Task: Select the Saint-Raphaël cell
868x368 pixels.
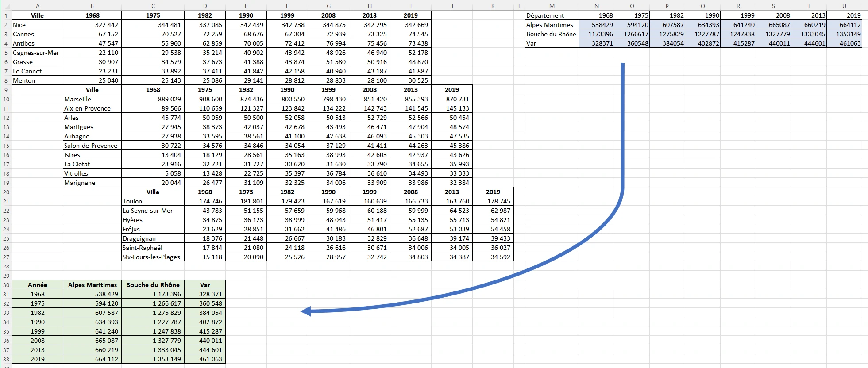Action: point(153,248)
